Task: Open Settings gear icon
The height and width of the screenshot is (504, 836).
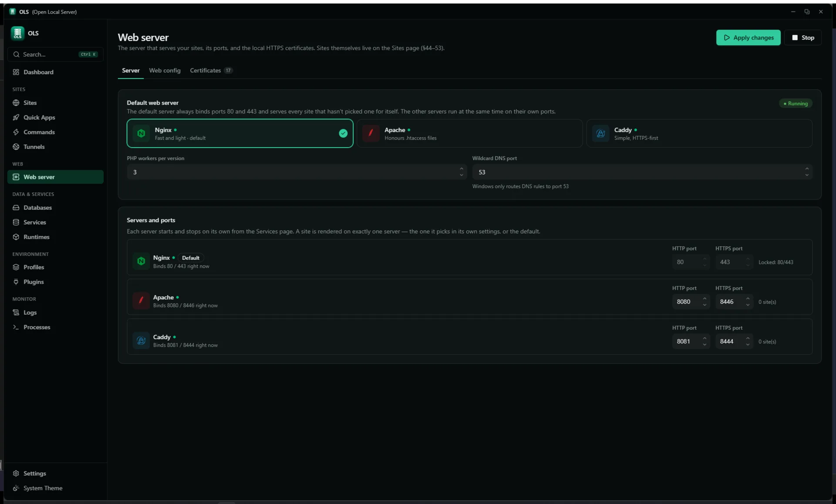Action: (x=16, y=474)
